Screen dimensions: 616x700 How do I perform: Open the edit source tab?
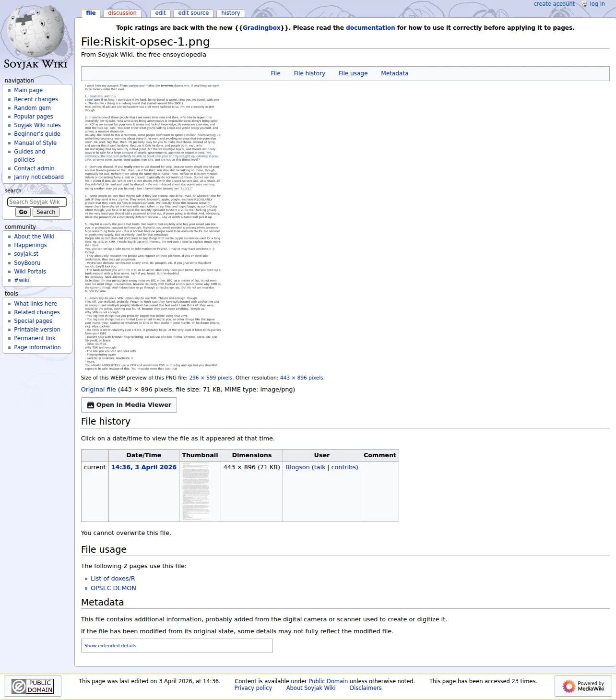(x=193, y=13)
